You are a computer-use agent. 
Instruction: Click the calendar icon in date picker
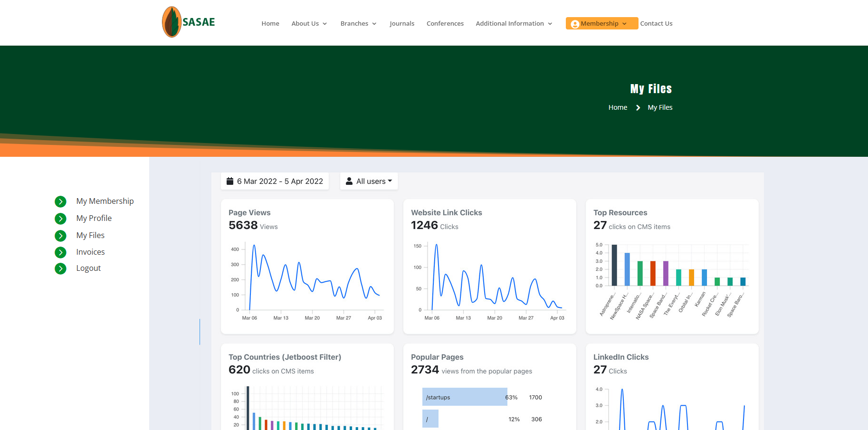pyautogui.click(x=230, y=181)
